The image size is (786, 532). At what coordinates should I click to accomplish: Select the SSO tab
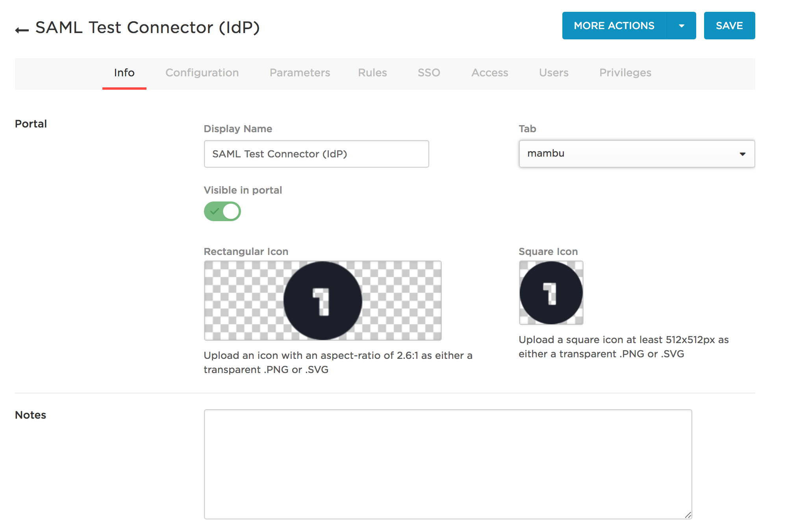[x=429, y=73]
